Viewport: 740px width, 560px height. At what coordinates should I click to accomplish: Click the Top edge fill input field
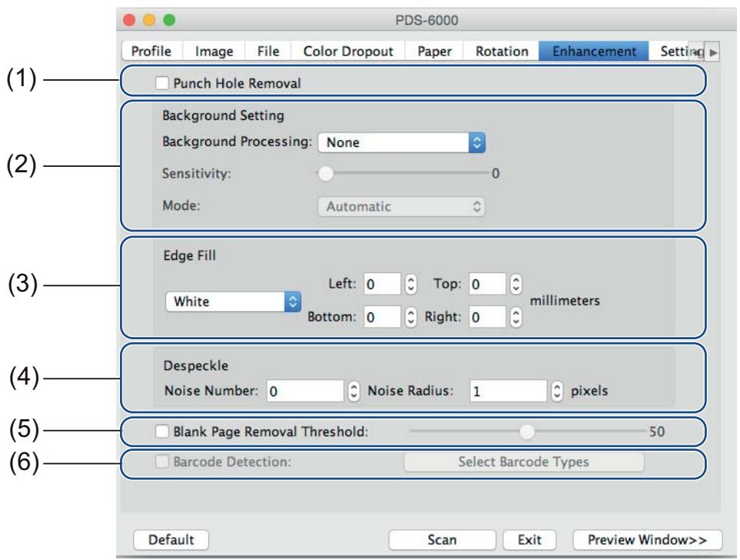tap(488, 284)
